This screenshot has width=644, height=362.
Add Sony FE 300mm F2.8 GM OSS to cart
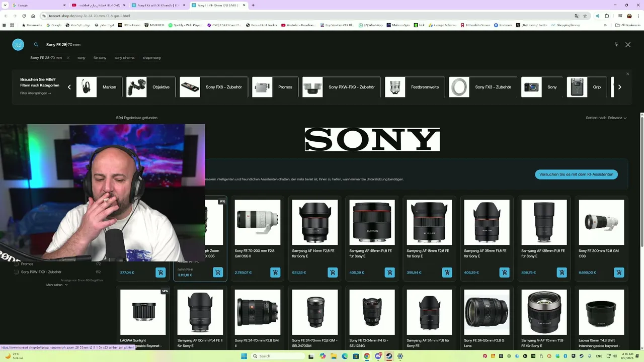click(x=619, y=273)
